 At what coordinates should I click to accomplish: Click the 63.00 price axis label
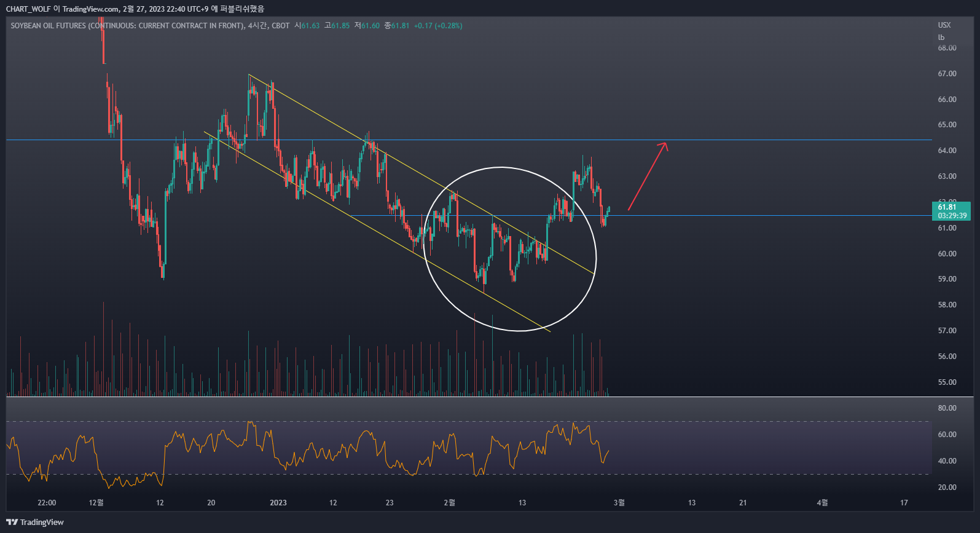947,176
